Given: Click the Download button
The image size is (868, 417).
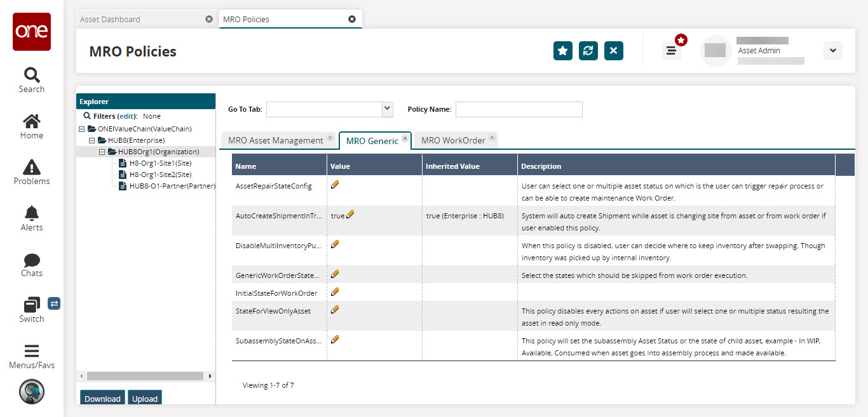Looking at the screenshot, I should pos(102,398).
